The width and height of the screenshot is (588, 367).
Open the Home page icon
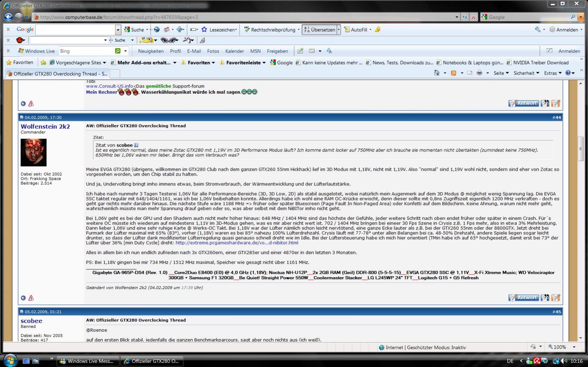pyautogui.click(x=436, y=73)
